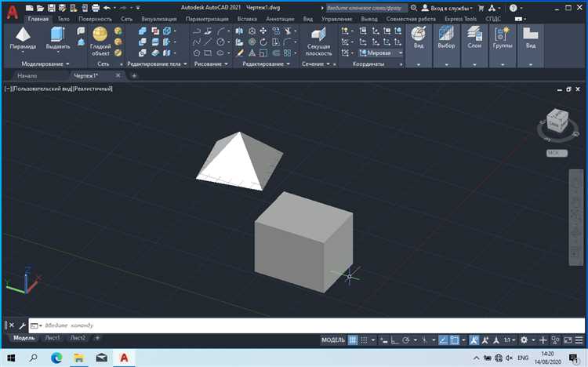The image size is (588, 367).
Task: Switch to the Вставка ribbon tab
Action: [x=247, y=19]
